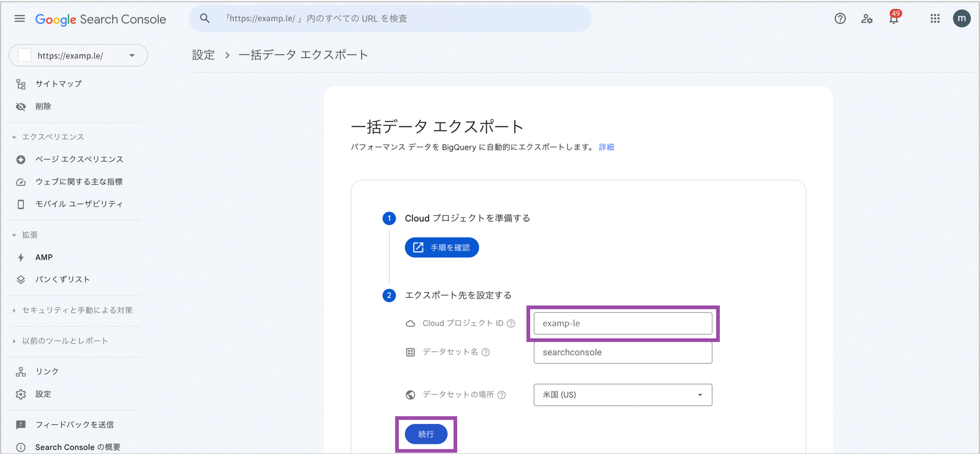Expand the 以前のツールとレポート section
This screenshot has width=980, height=454.
[x=14, y=341]
